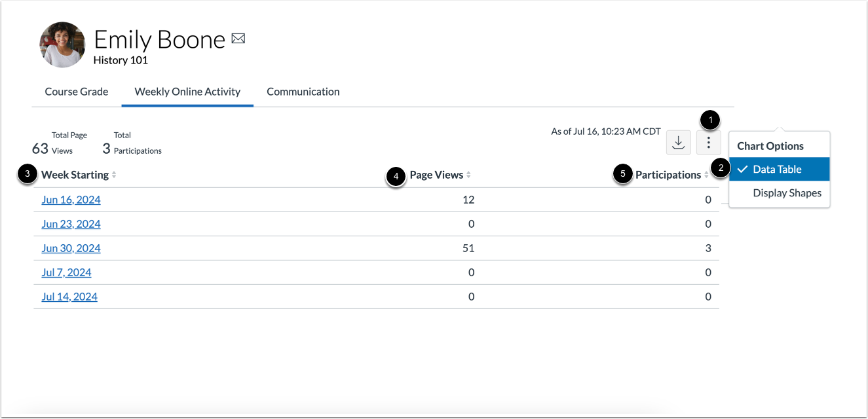Open the Communication tab
868x419 pixels.
tap(303, 92)
